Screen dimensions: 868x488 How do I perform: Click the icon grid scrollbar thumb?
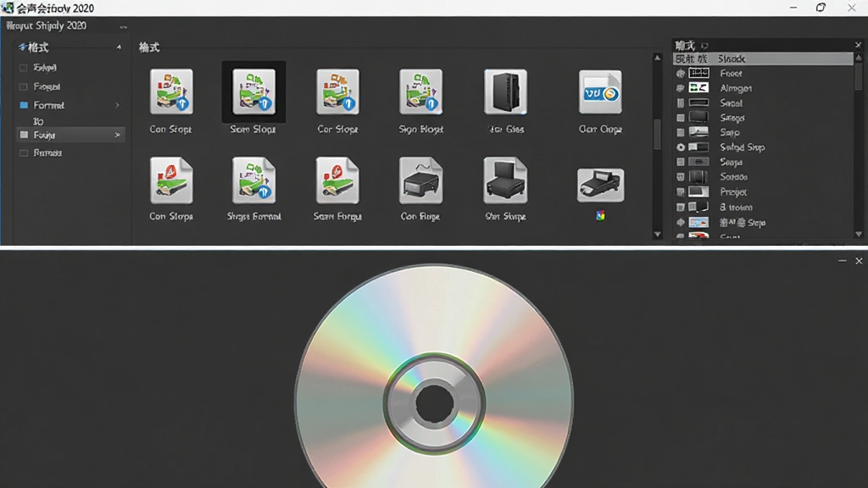point(657,135)
